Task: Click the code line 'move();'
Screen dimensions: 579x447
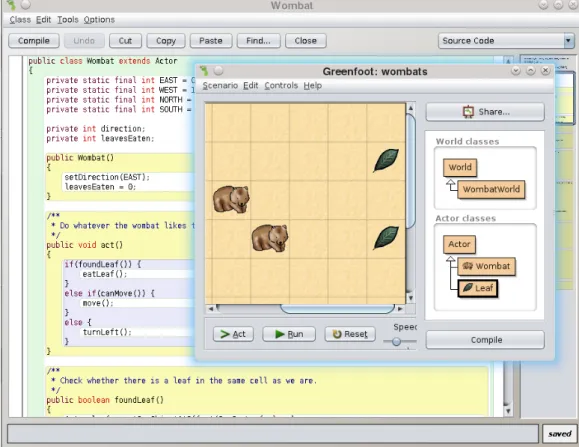Action: [98, 303]
